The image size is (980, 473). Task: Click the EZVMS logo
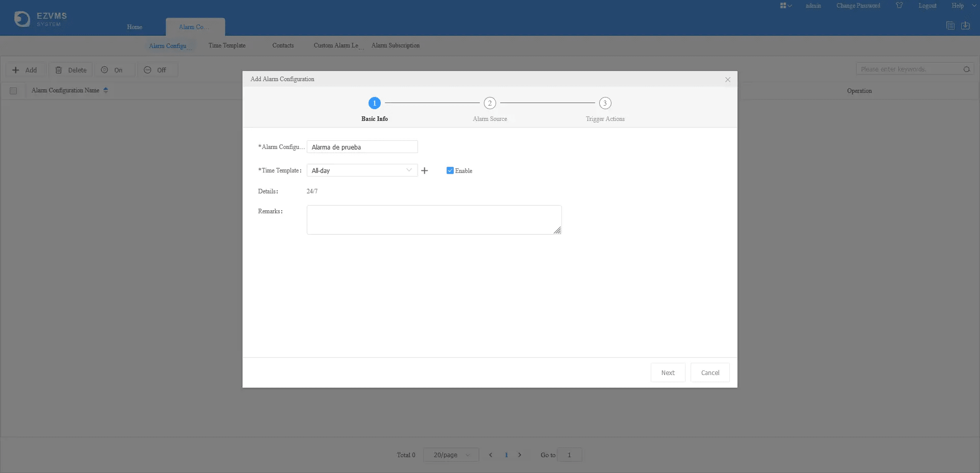point(41,19)
